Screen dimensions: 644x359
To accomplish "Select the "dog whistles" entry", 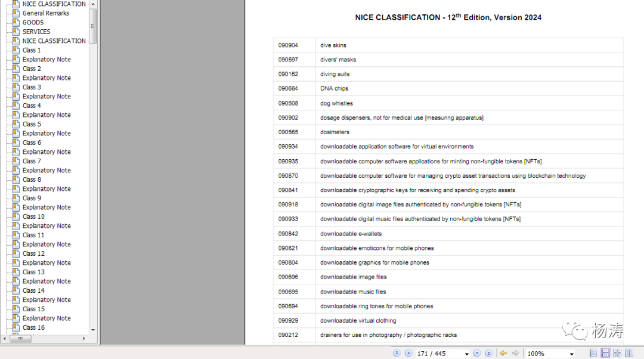I will tap(336, 104).
